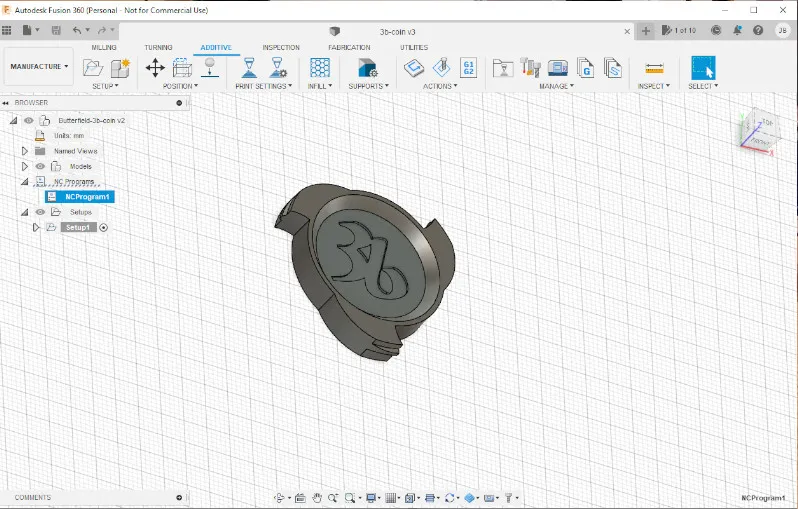Screen dimensions: 798x509
Task: Open the ACTIONS dropdown menu
Action: coord(440,86)
